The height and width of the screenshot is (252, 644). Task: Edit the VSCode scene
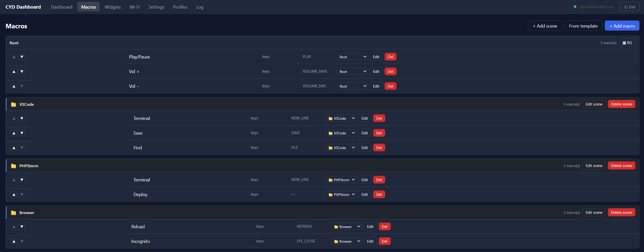594,104
